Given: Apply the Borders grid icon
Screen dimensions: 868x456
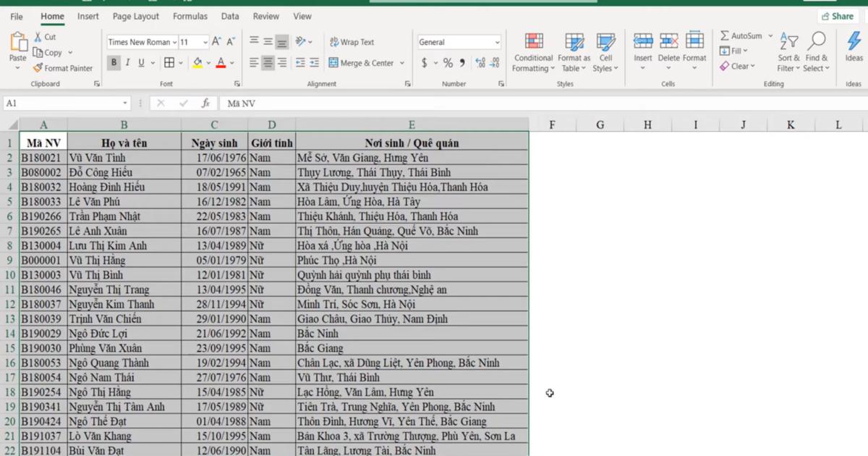Looking at the screenshot, I should click(169, 63).
